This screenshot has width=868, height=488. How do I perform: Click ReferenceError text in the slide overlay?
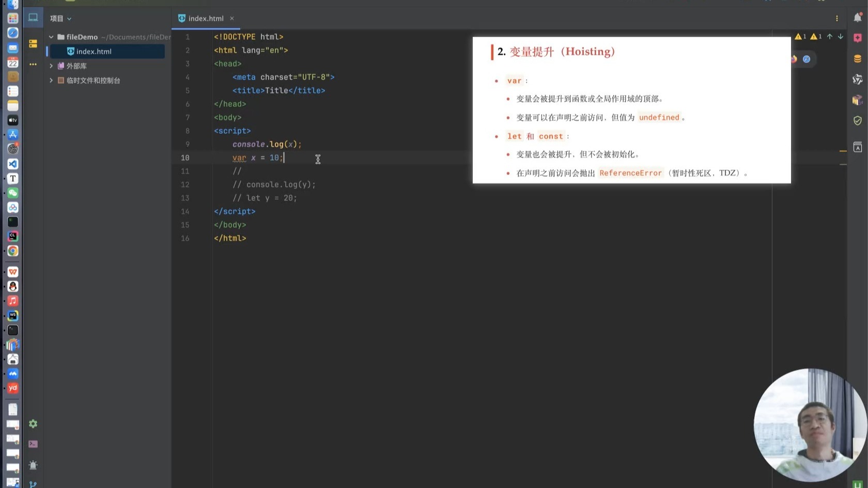tap(630, 173)
